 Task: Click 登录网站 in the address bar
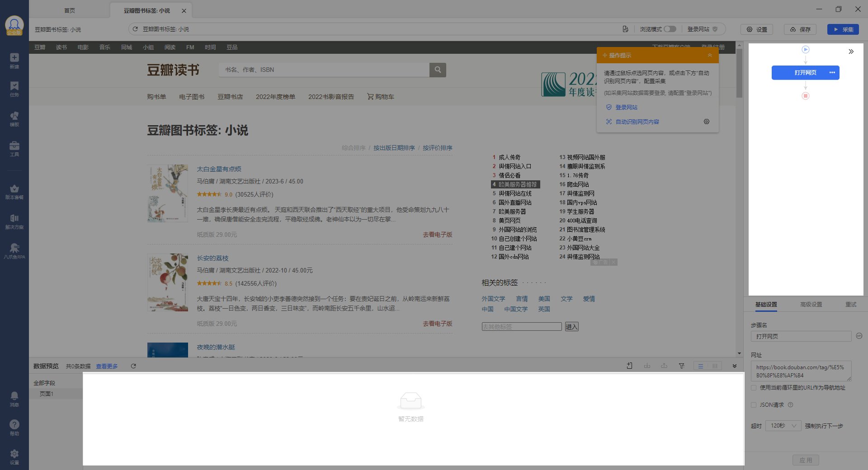point(702,29)
